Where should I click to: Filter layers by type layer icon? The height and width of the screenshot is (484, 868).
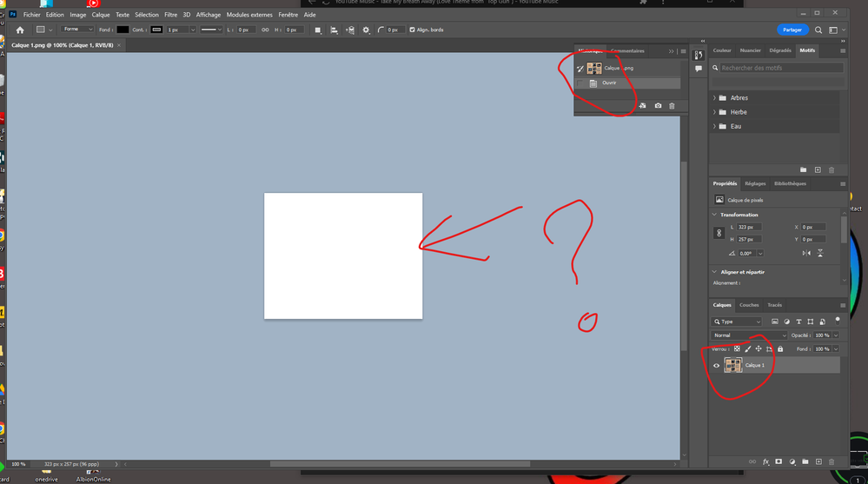(798, 322)
